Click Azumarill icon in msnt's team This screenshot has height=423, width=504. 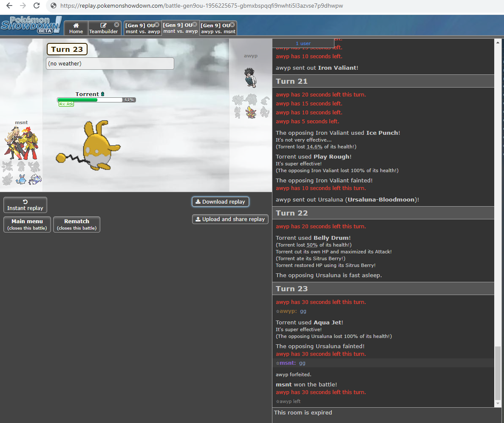21,179
